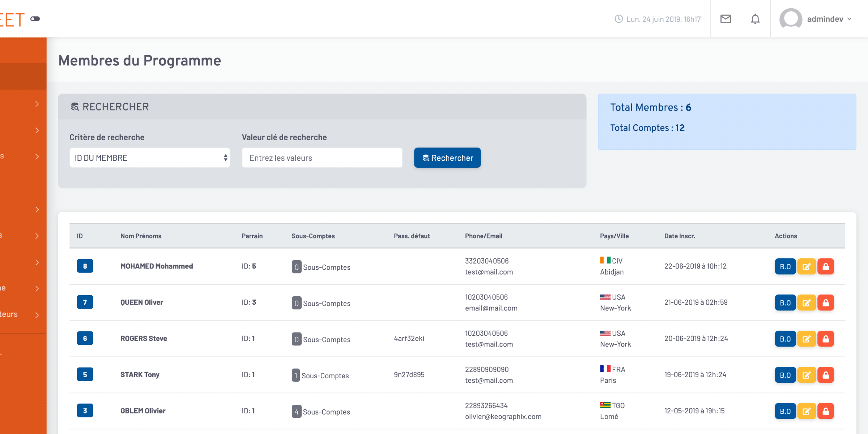
Task: Expand admindev user menu
Action: point(850,19)
